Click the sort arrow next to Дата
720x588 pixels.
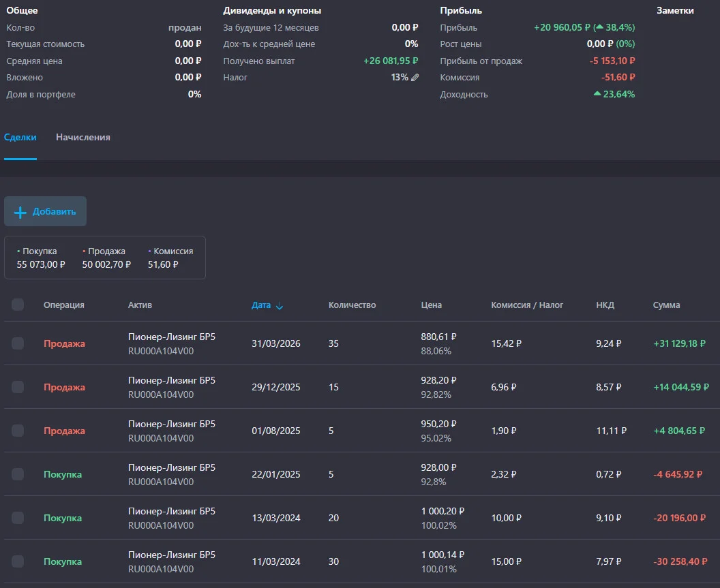pyautogui.click(x=279, y=306)
